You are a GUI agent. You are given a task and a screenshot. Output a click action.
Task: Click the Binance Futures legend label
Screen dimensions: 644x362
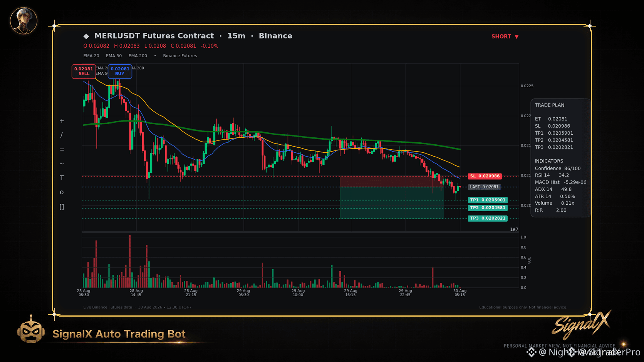(x=180, y=56)
